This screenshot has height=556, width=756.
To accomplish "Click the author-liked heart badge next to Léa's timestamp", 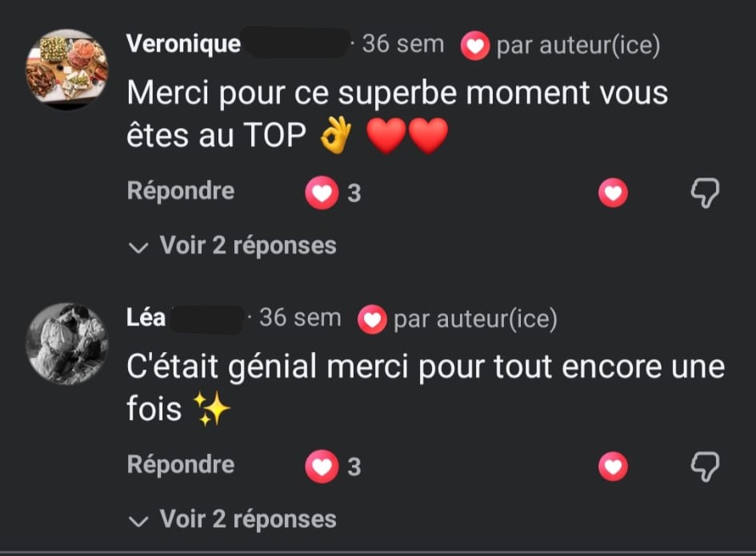I will tap(372, 320).
